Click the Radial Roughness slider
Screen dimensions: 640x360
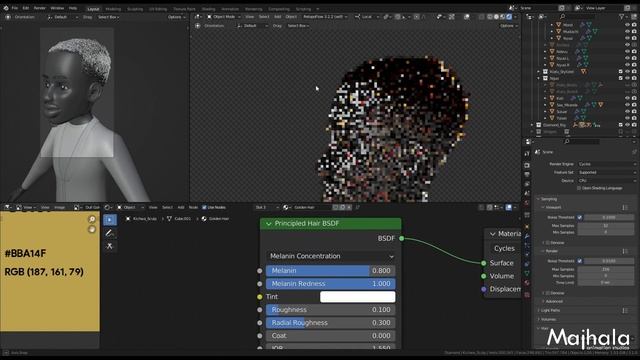pyautogui.click(x=331, y=323)
